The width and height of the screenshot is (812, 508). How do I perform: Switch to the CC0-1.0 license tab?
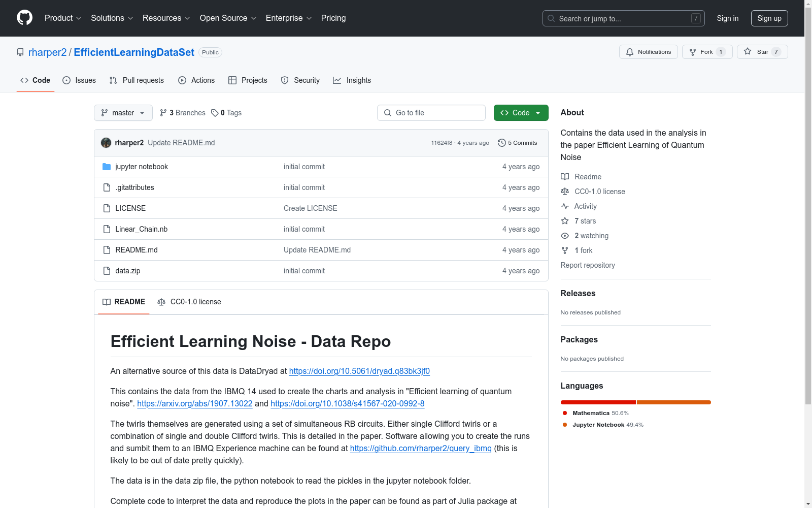[x=189, y=302]
